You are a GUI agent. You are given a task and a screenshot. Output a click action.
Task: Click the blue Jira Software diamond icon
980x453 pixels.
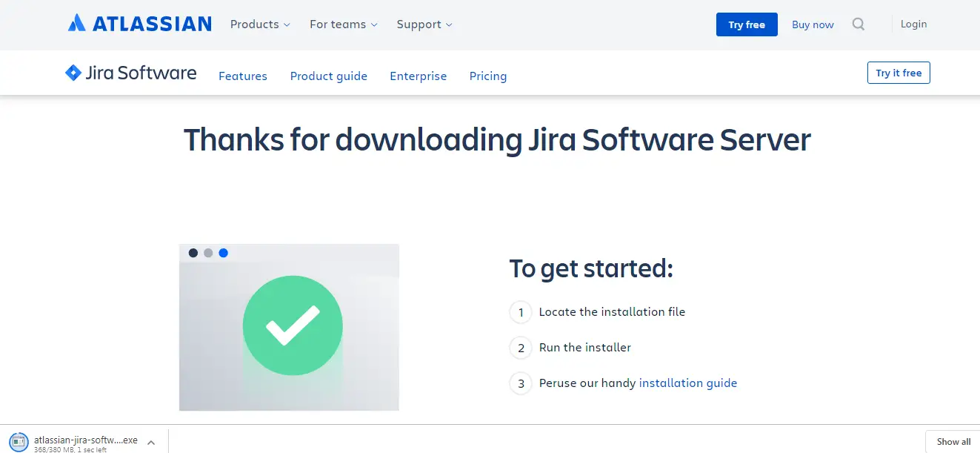73,72
